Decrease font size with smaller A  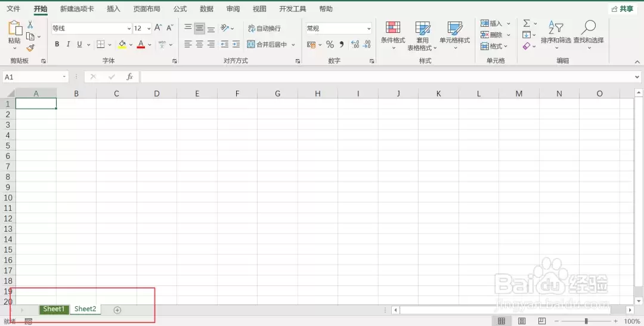click(x=169, y=28)
